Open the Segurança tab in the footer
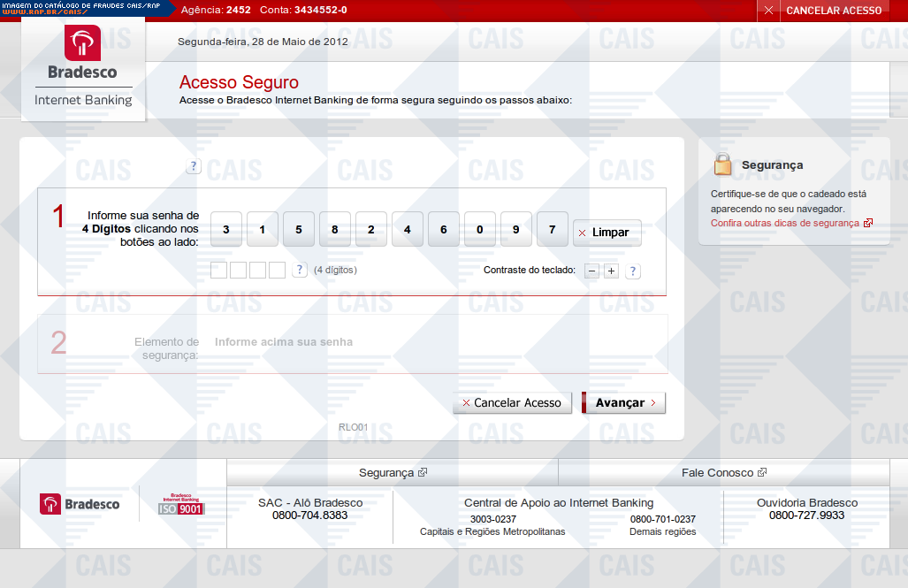Image resolution: width=908 pixels, height=588 pixels. click(392, 473)
